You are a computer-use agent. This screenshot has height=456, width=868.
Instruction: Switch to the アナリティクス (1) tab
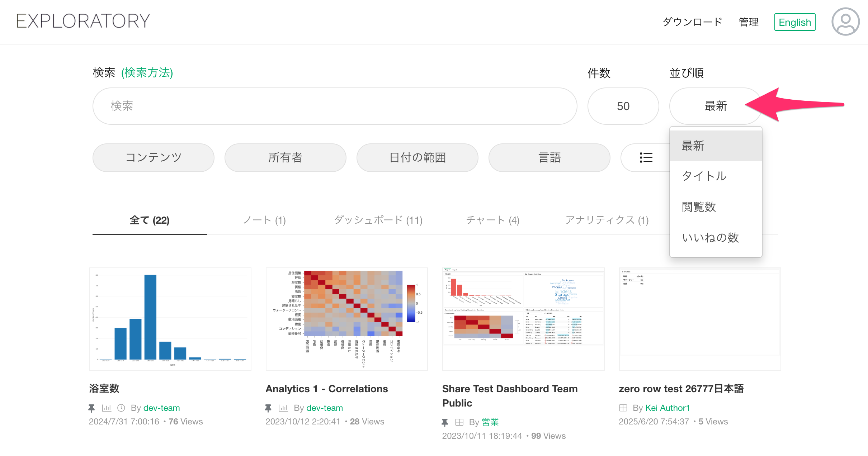[607, 220]
